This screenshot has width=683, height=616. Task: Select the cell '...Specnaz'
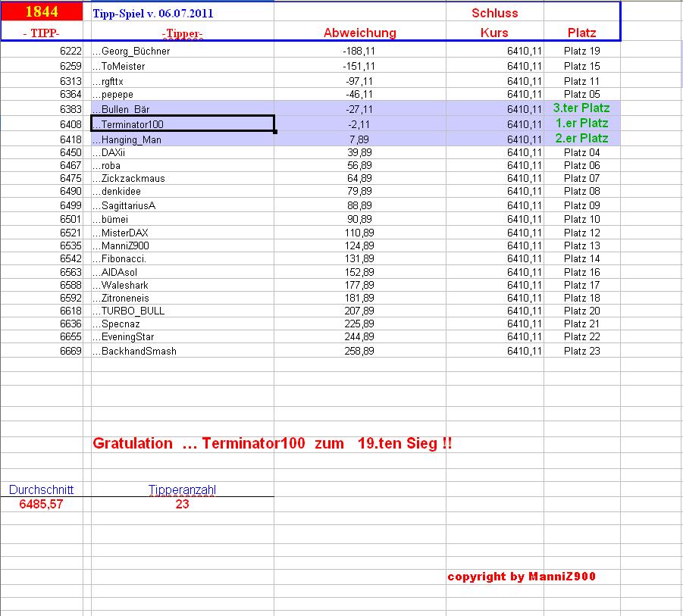point(183,324)
